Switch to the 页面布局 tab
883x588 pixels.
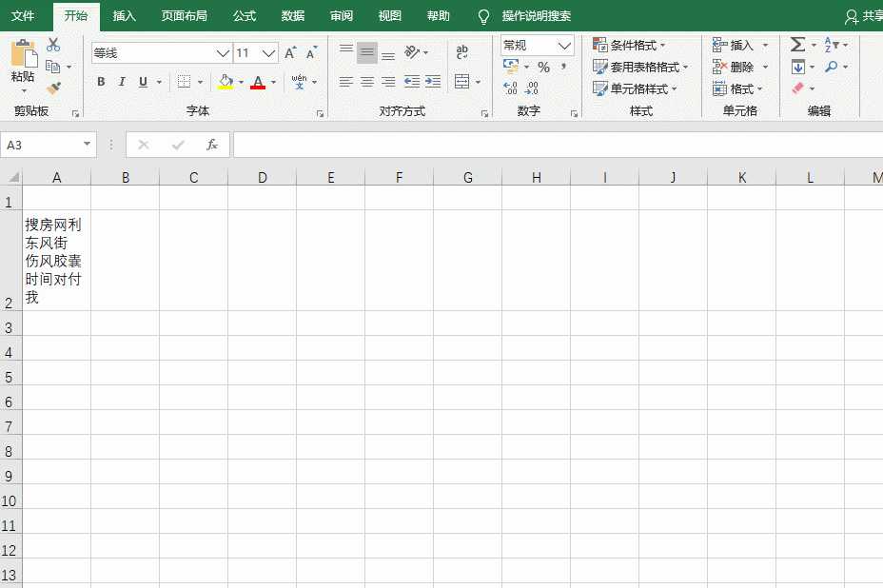click(x=185, y=16)
